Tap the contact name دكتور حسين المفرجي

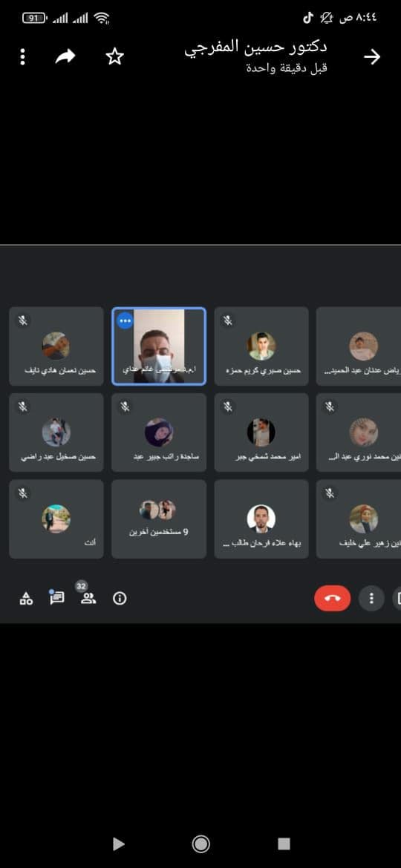tap(256, 48)
